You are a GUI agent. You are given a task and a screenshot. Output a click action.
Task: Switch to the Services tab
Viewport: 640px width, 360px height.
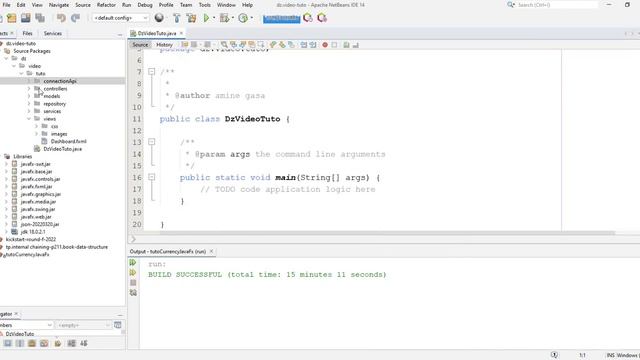(53, 33)
